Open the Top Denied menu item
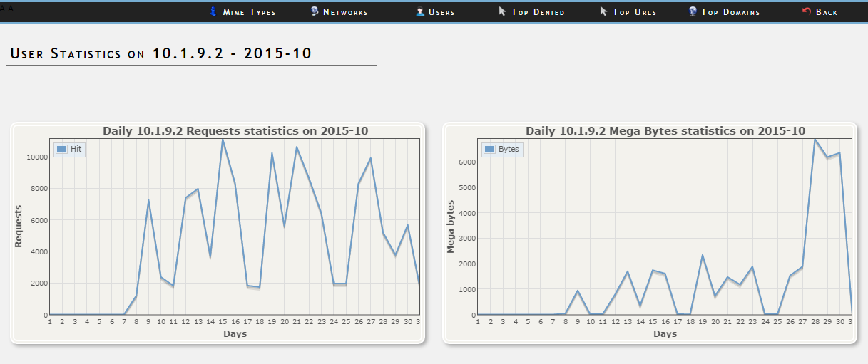The width and height of the screenshot is (868, 364). [538, 12]
